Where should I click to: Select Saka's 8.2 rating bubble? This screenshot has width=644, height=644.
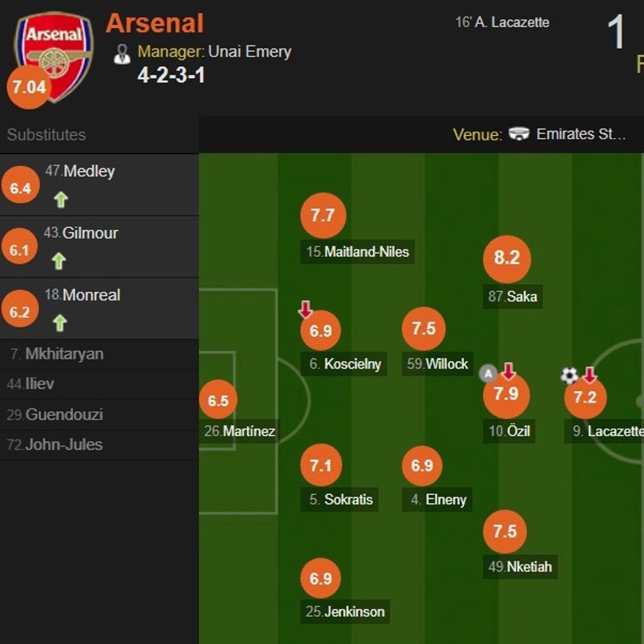[507, 258]
